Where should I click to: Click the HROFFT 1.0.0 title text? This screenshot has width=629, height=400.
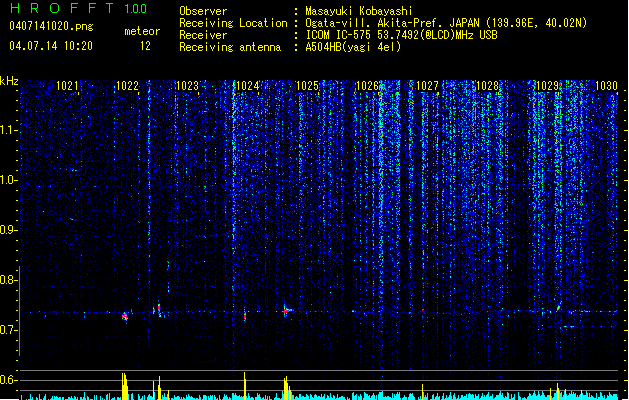tap(78, 8)
